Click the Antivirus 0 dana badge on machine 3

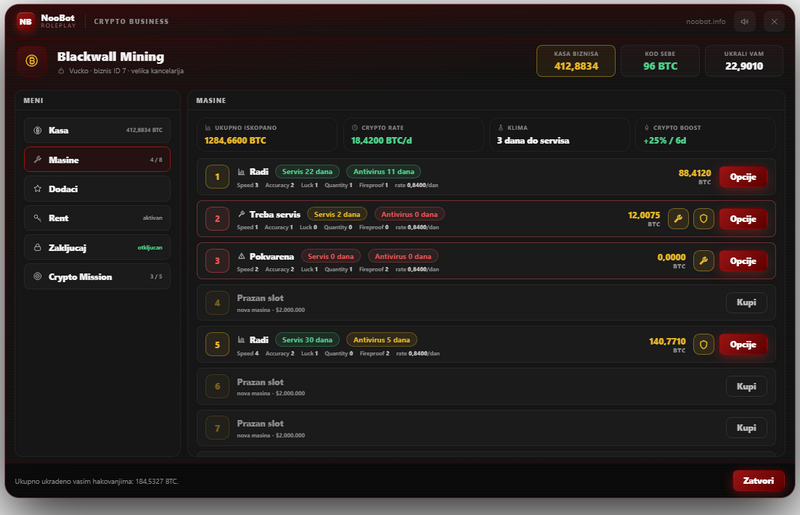pos(403,256)
